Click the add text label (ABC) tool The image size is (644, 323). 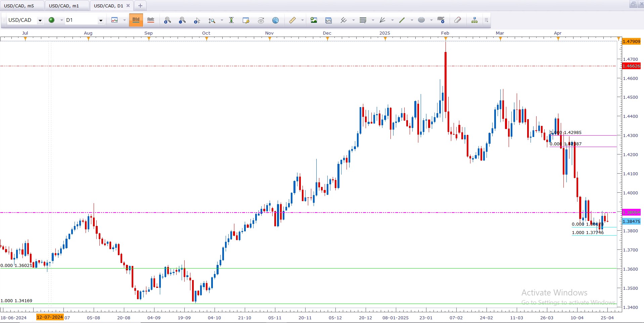(x=441, y=20)
